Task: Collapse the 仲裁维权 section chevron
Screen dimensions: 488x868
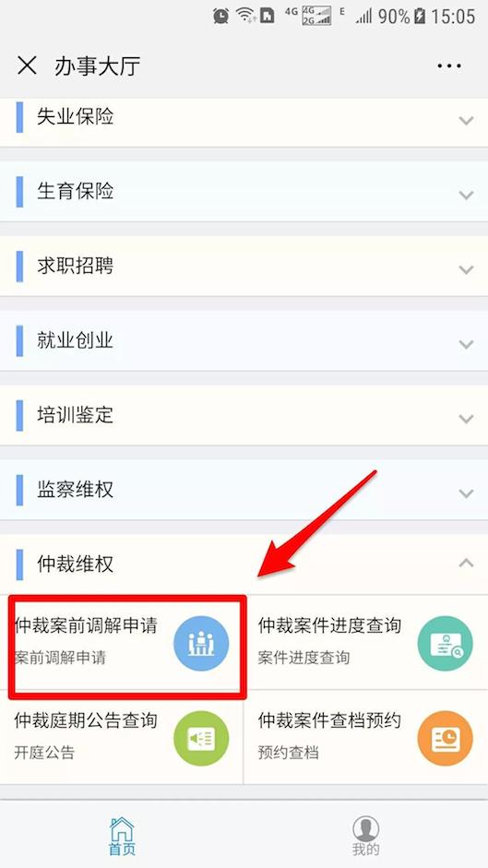Action: (467, 563)
